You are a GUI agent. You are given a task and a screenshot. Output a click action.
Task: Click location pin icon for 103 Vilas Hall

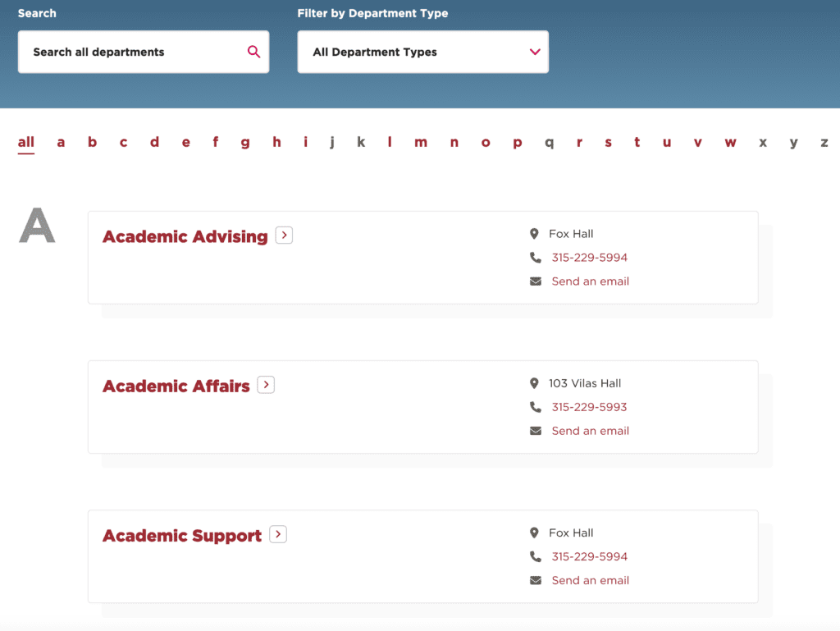(535, 383)
